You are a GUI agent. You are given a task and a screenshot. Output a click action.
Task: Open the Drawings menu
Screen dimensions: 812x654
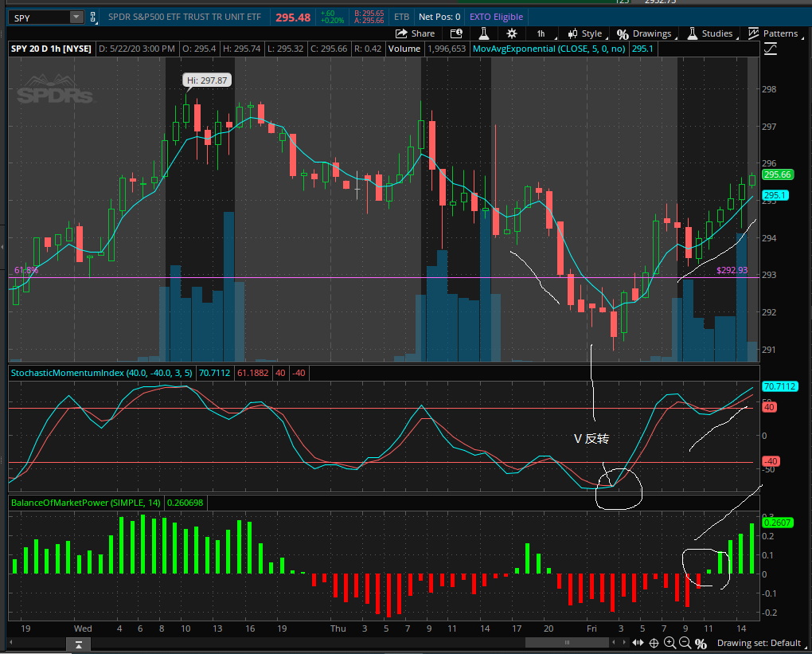click(646, 33)
